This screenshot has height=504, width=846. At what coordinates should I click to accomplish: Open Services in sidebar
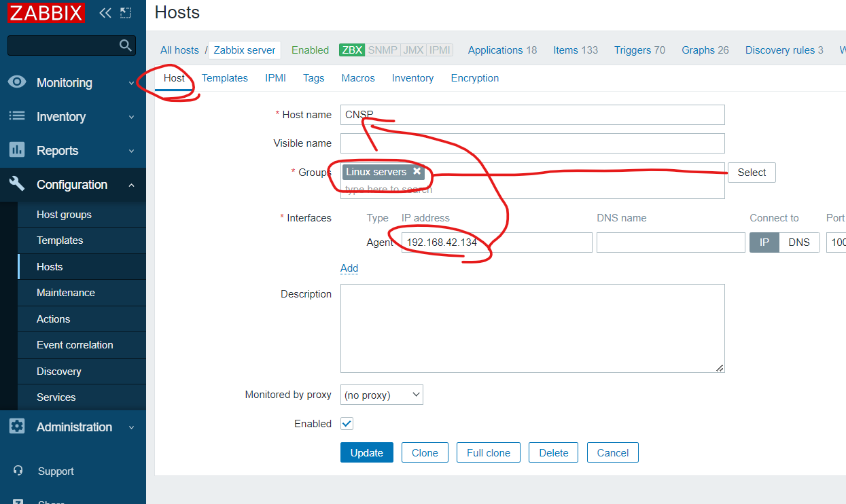pos(82,397)
